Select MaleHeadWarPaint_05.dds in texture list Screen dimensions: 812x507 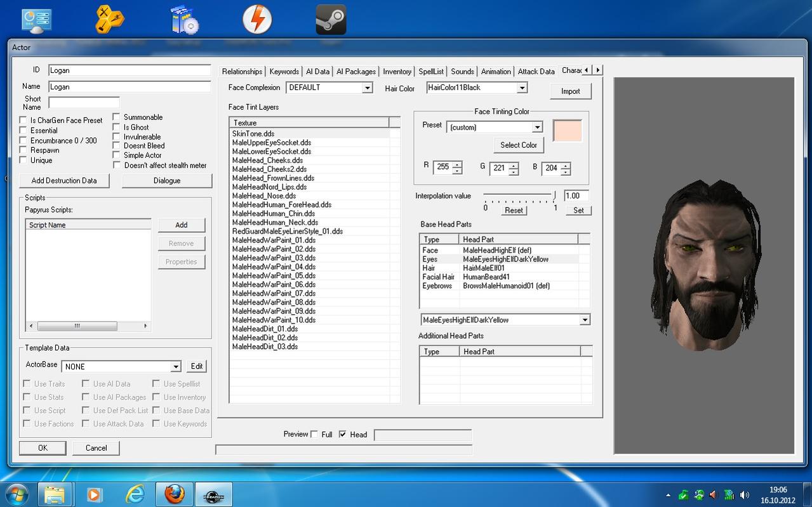[274, 276]
